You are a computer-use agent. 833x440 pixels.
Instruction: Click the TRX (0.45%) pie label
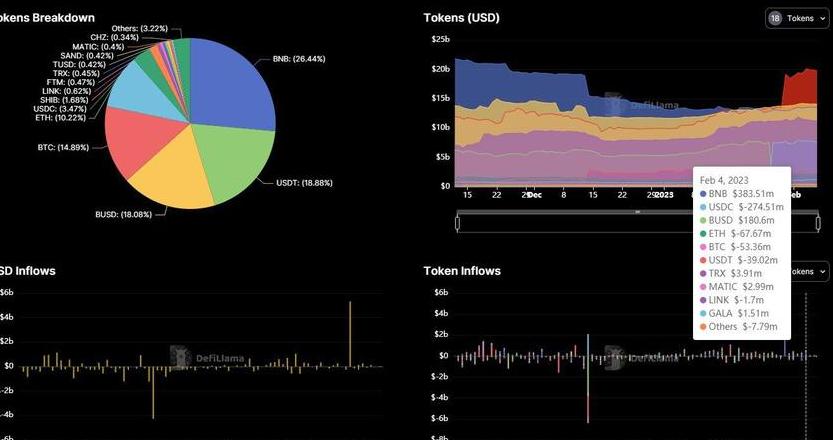click(x=75, y=73)
